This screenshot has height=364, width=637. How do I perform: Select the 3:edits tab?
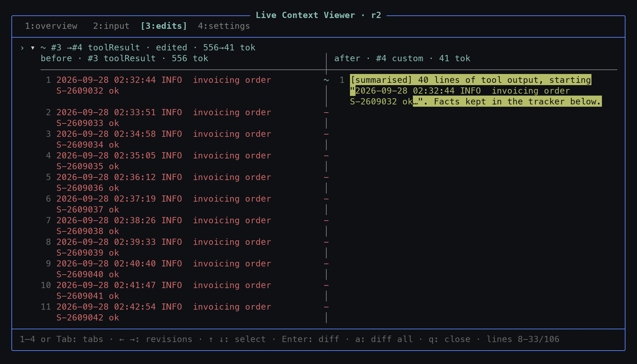point(164,26)
